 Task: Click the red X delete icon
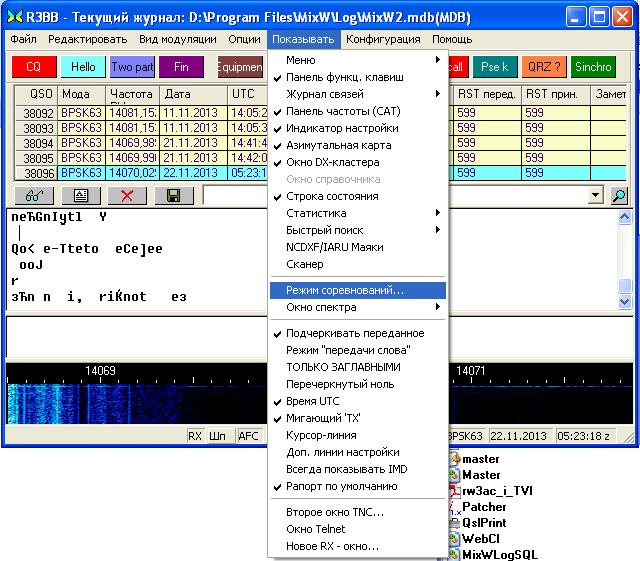pyautogui.click(x=128, y=195)
